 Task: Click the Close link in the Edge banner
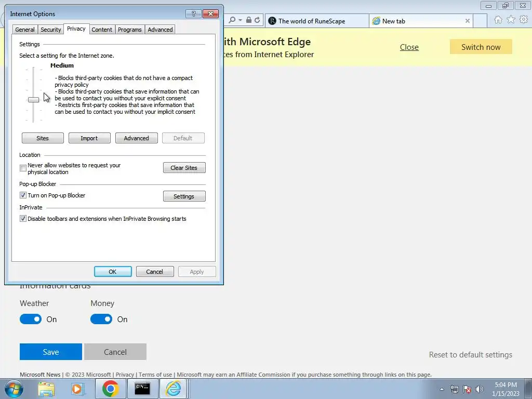[409, 47]
